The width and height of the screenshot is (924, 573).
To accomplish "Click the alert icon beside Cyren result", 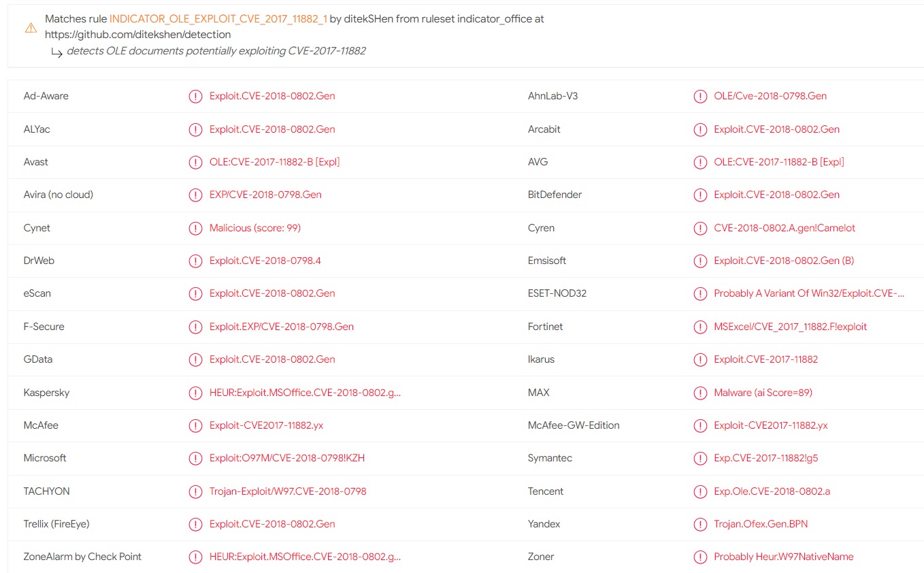I will click(x=700, y=228).
